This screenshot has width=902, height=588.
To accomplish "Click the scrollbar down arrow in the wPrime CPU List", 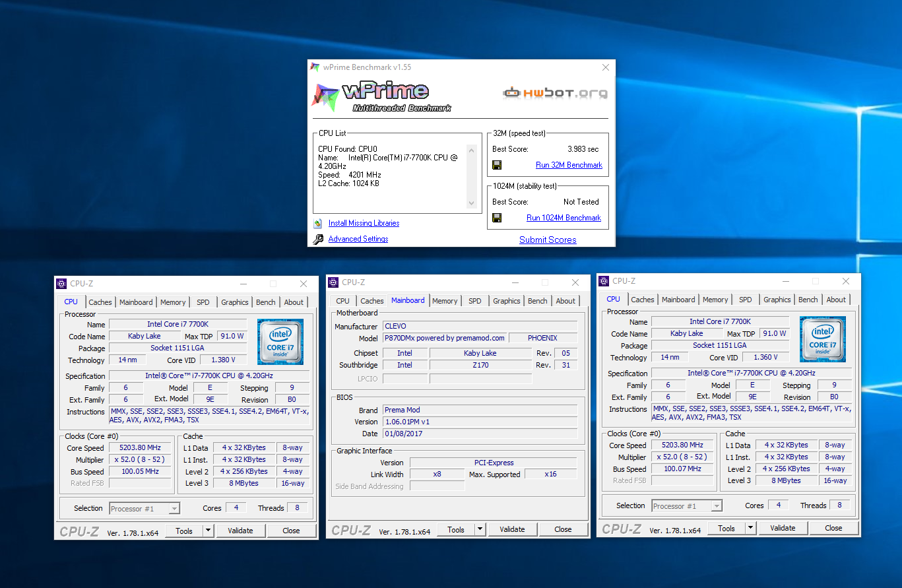I will pos(471,204).
